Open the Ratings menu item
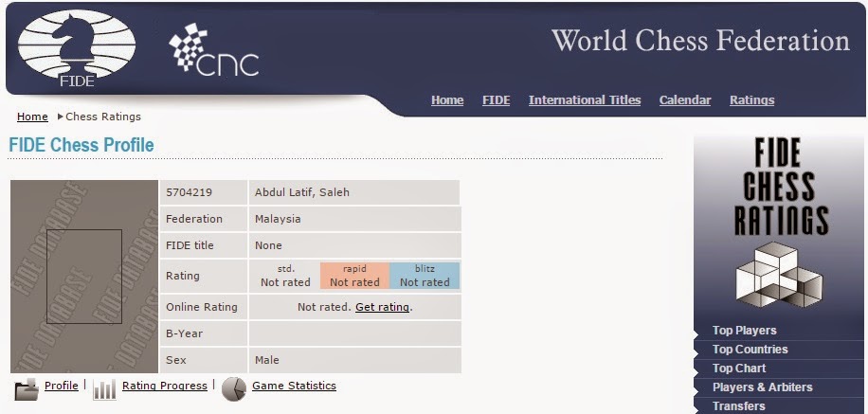 tap(751, 100)
